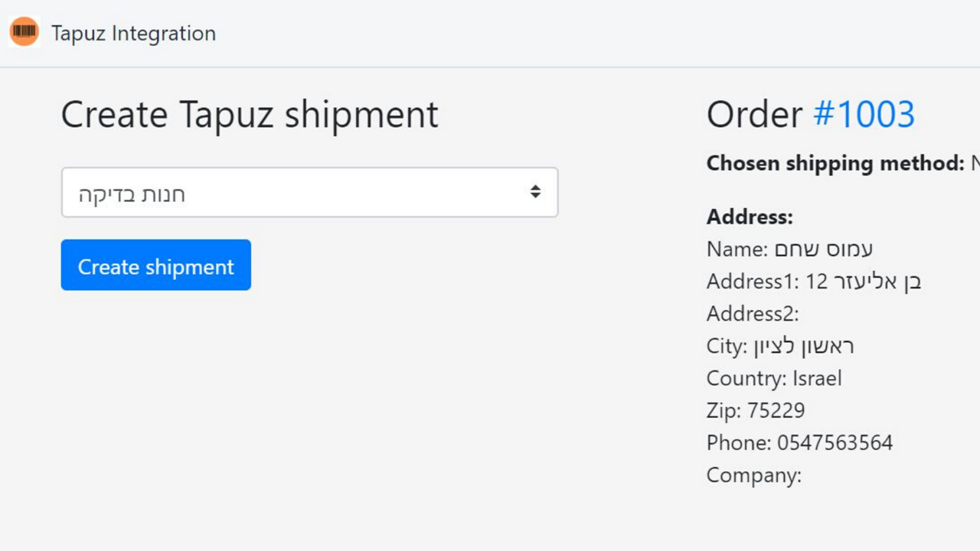
Task: Click the empty Address2 field line
Action: tap(753, 313)
